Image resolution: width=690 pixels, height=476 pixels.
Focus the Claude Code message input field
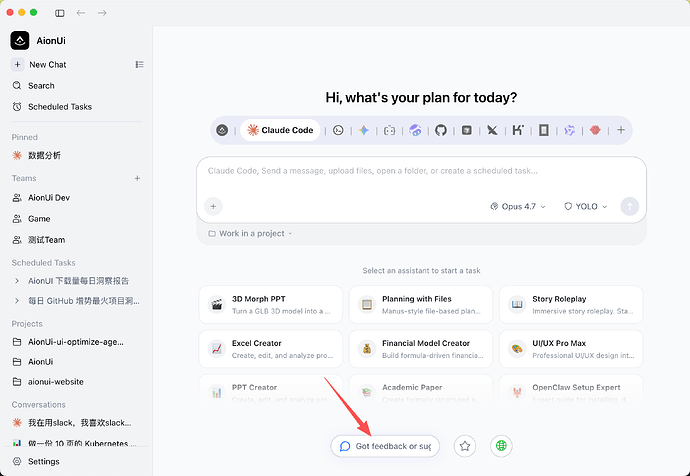[421, 171]
